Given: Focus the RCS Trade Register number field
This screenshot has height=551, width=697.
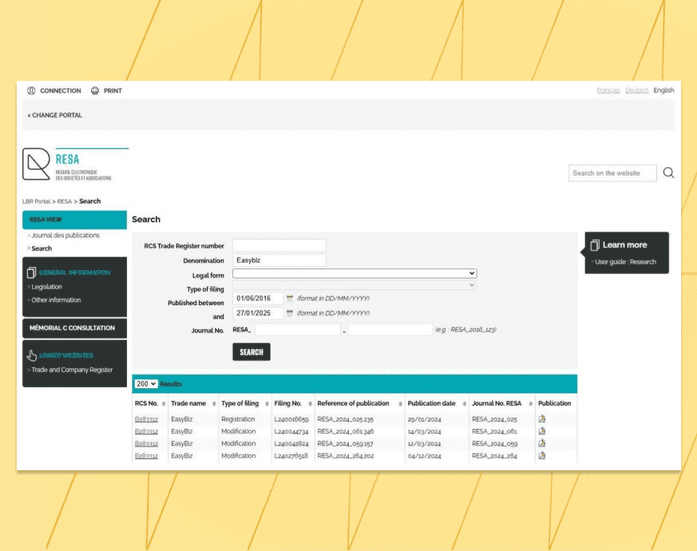Looking at the screenshot, I should 279,246.
